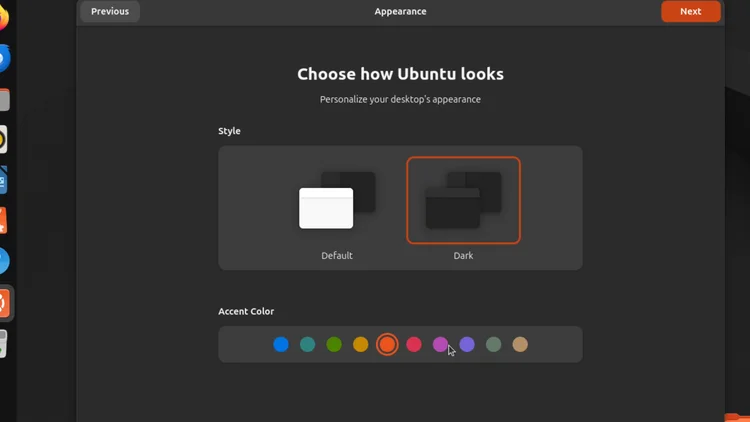Open Rhythmbox from the dock
Screen dimensions: 750x422
point(3,139)
